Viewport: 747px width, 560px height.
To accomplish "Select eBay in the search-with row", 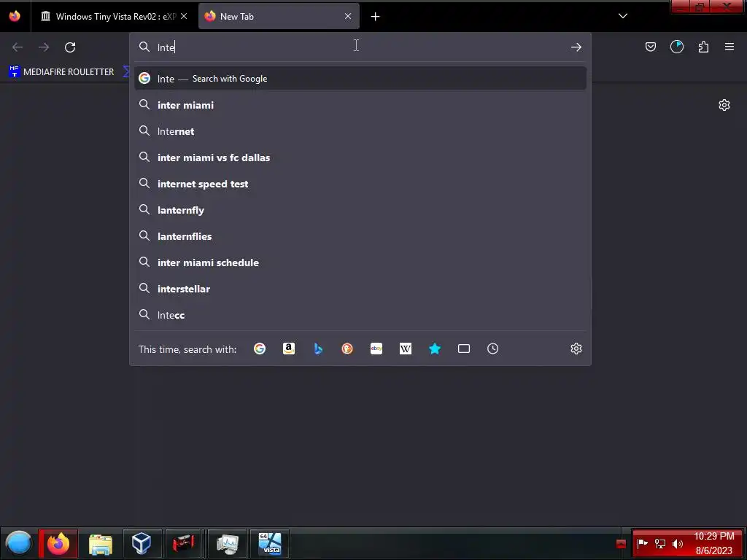I will 376,349.
